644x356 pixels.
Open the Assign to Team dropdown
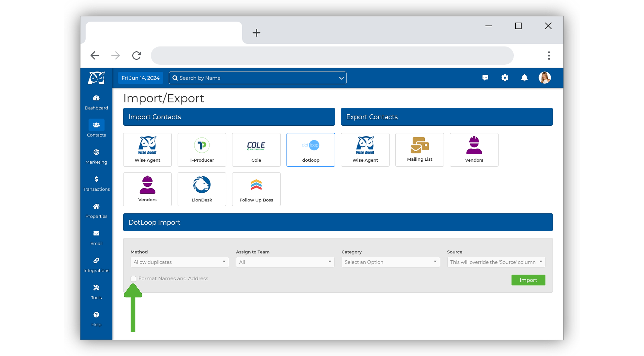pos(285,262)
